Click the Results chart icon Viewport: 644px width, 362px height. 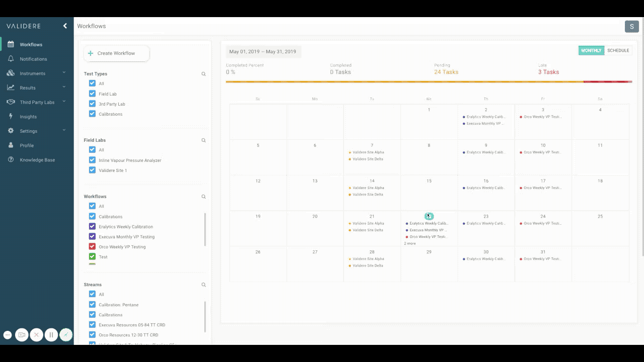click(x=10, y=87)
